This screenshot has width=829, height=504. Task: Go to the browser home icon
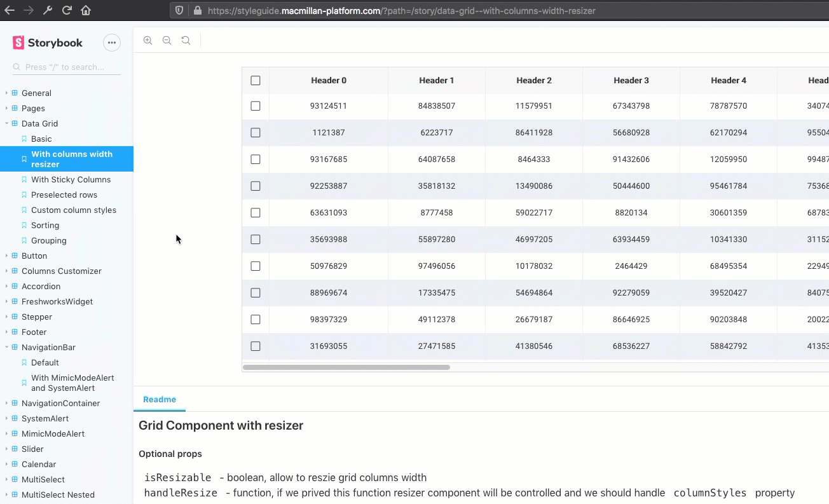[x=86, y=10]
